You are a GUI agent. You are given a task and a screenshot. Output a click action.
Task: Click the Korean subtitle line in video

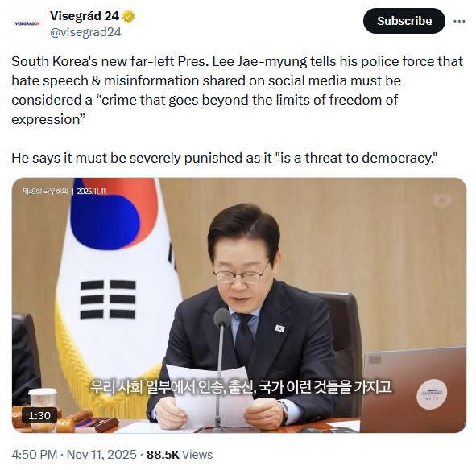(241, 387)
